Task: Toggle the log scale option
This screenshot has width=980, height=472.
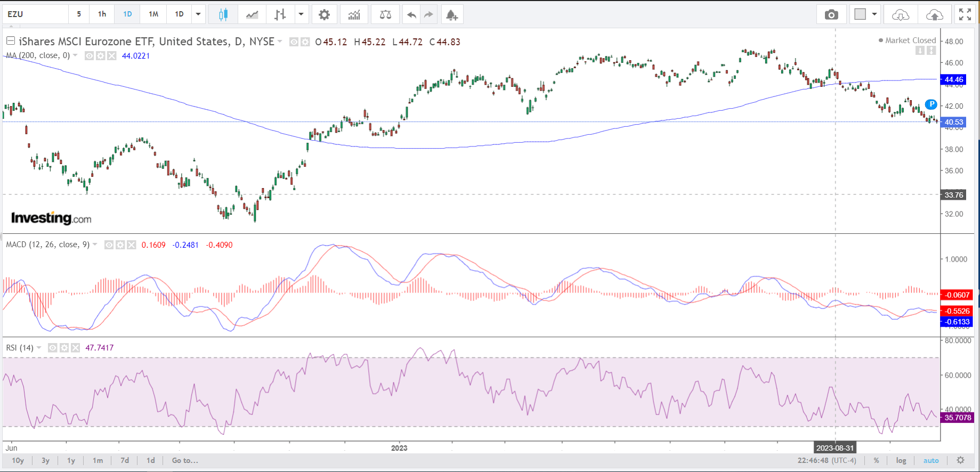Action: [901, 460]
